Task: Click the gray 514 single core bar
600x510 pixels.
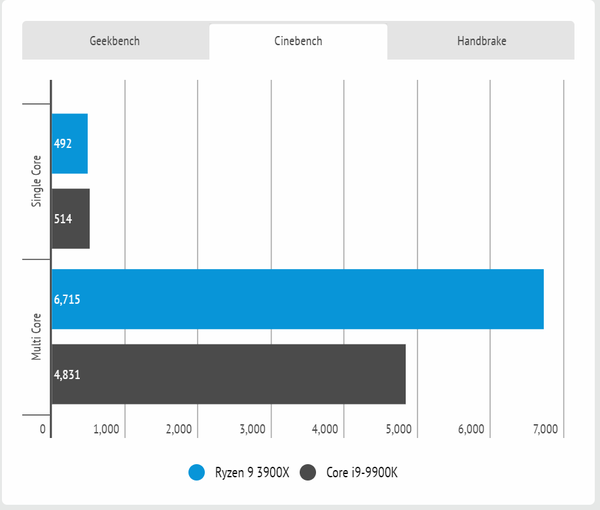Action: pos(71,218)
